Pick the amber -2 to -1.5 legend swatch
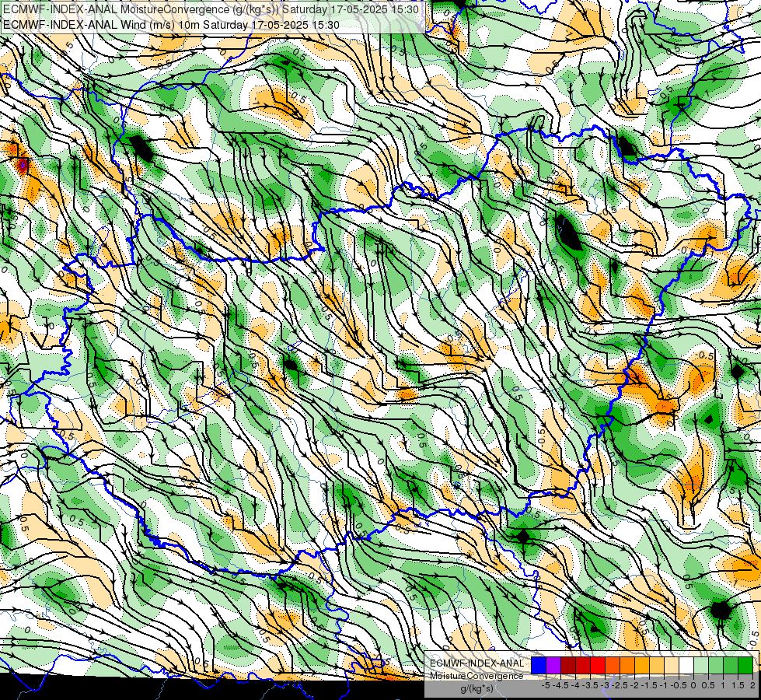Screen dimensions: 761x700 [x=642, y=665]
